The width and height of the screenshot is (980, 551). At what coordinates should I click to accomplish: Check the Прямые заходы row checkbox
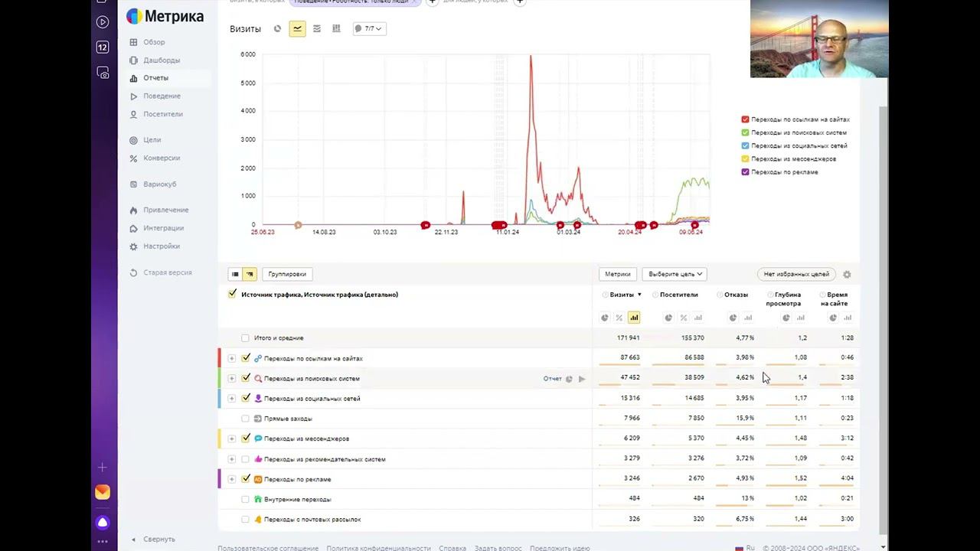tap(245, 419)
